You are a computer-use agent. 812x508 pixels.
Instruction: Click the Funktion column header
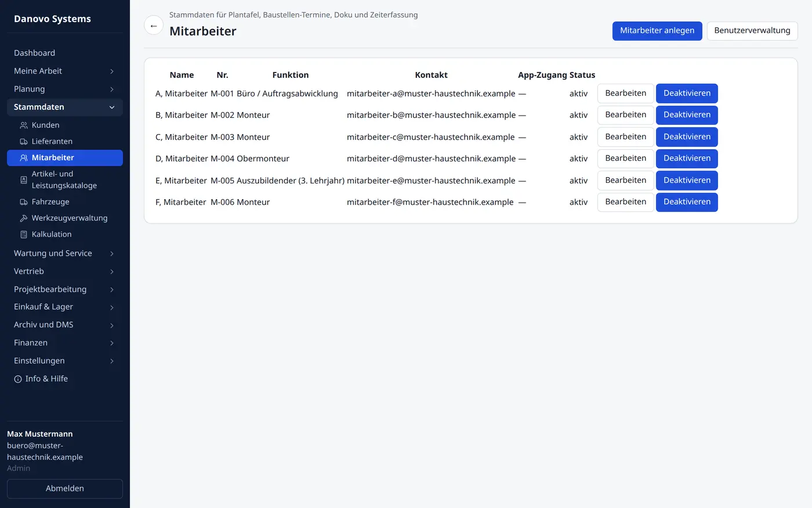click(x=291, y=75)
